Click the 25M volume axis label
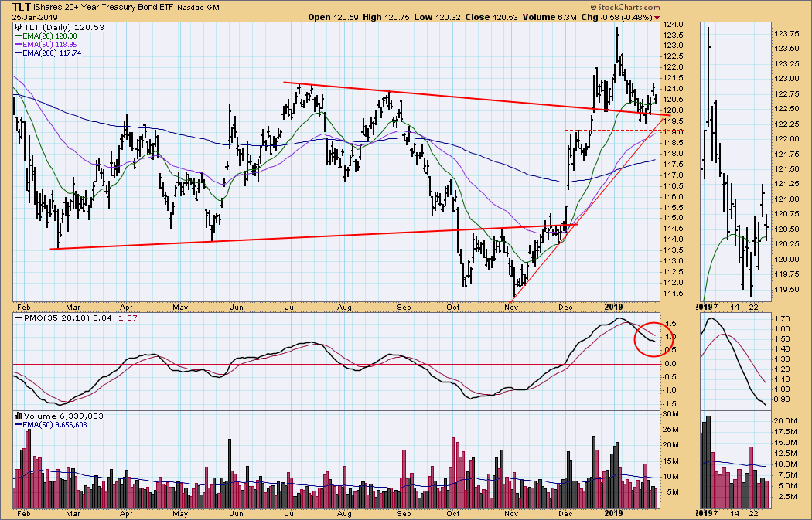812x520 pixels. point(672,430)
